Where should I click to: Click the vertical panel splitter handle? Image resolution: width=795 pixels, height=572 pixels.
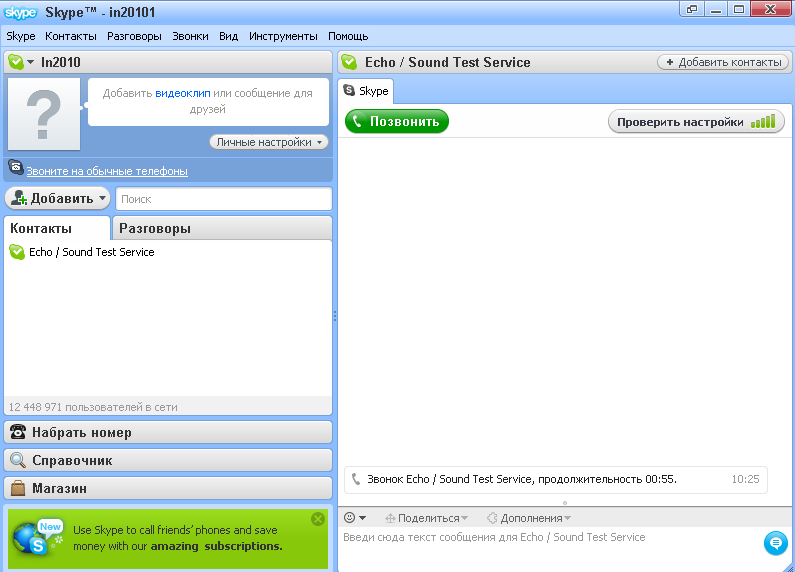click(x=335, y=316)
